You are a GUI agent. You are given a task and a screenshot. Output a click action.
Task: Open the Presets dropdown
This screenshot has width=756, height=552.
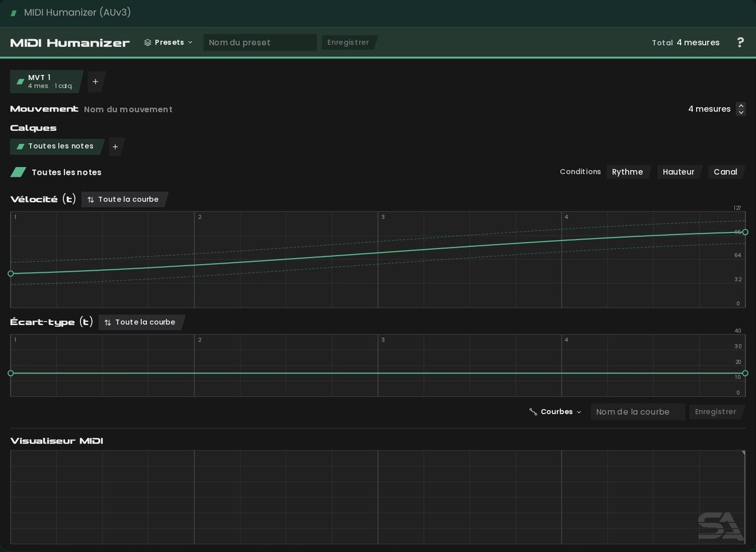tap(168, 42)
